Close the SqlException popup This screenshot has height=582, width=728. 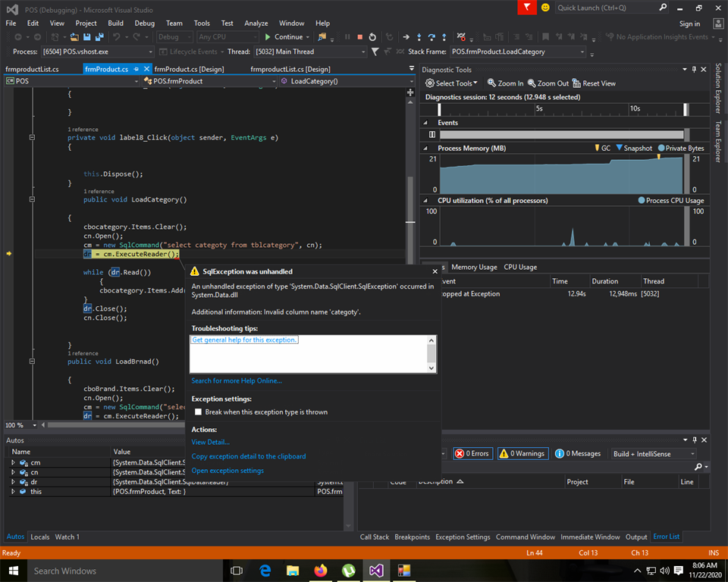pyautogui.click(x=435, y=271)
